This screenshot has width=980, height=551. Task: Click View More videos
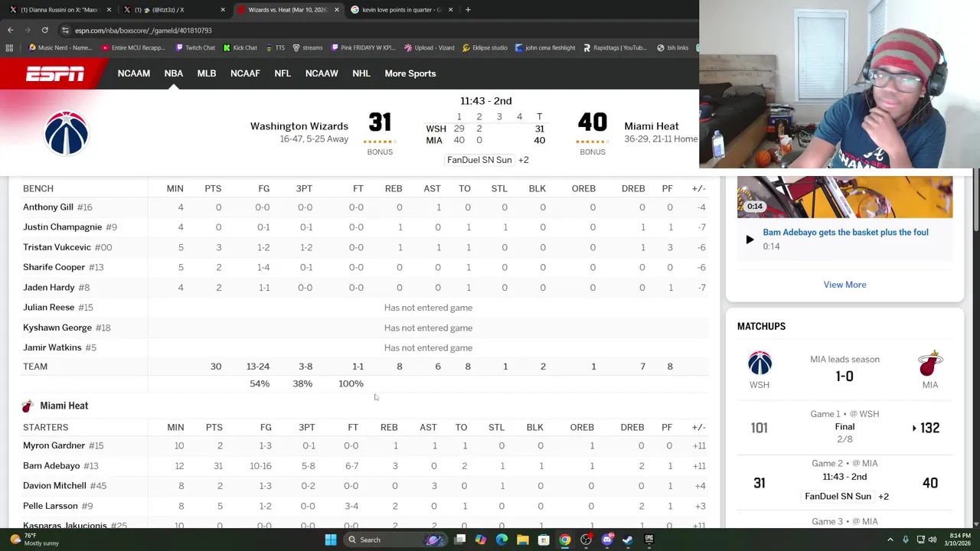pos(844,285)
